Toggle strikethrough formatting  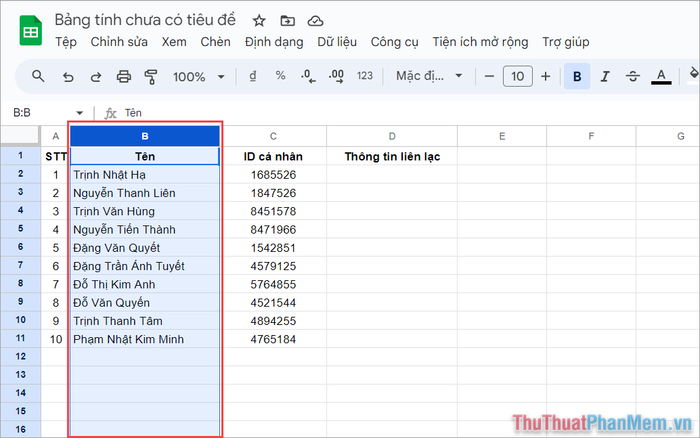(633, 76)
